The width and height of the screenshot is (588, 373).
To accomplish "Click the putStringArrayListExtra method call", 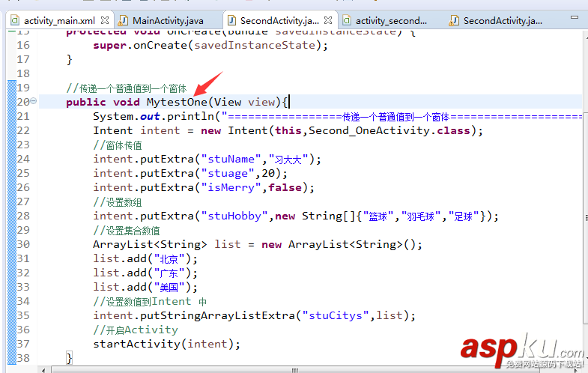I will point(217,315).
